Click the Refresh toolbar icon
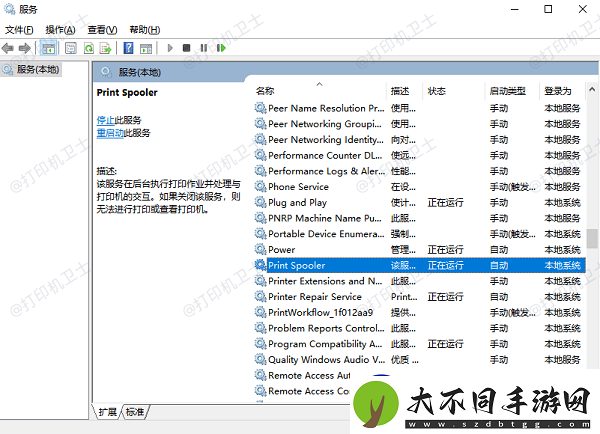Image resolution: width=600 pixels, height=434 pixels. 89,48
